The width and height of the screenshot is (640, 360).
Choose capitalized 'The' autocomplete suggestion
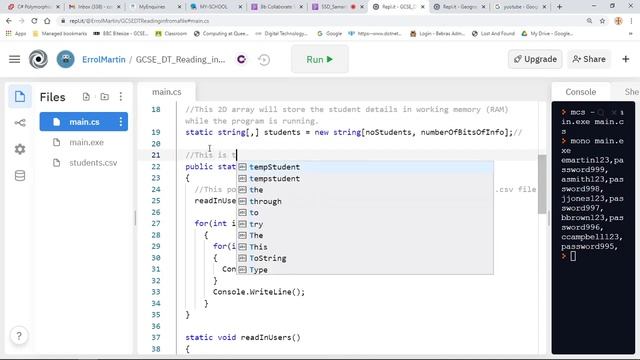tap(365, 236)
